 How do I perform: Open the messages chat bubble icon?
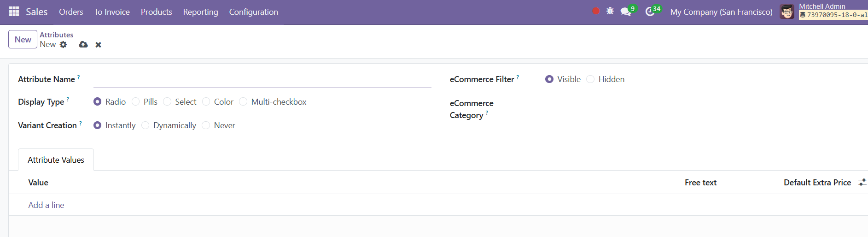click(626, 12)
